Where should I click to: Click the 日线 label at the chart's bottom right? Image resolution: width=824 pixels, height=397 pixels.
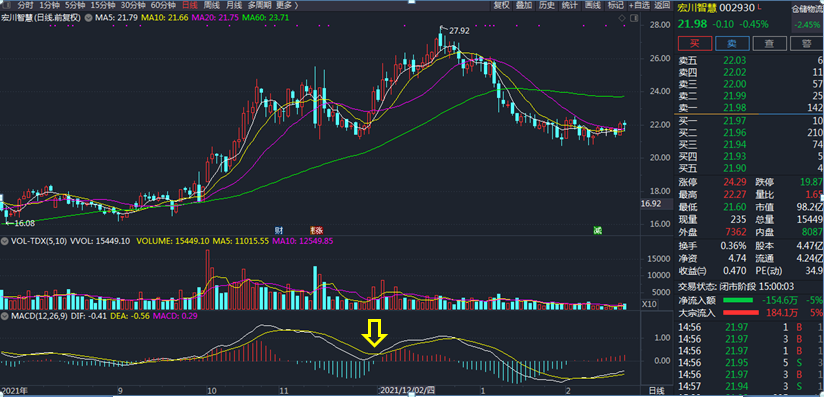(x=656, y=391)
